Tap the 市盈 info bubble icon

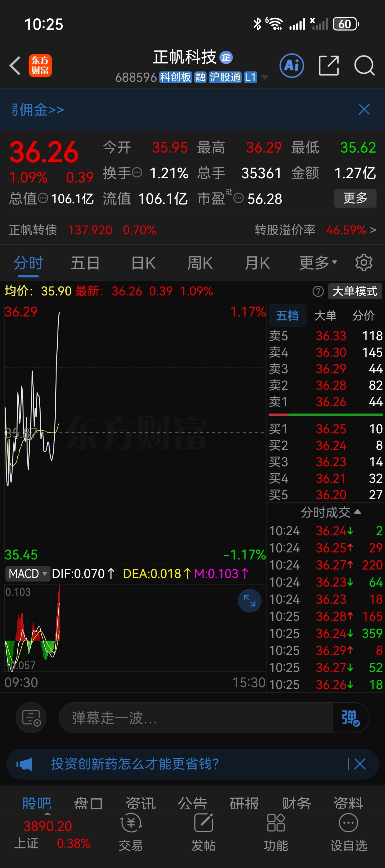238,198
